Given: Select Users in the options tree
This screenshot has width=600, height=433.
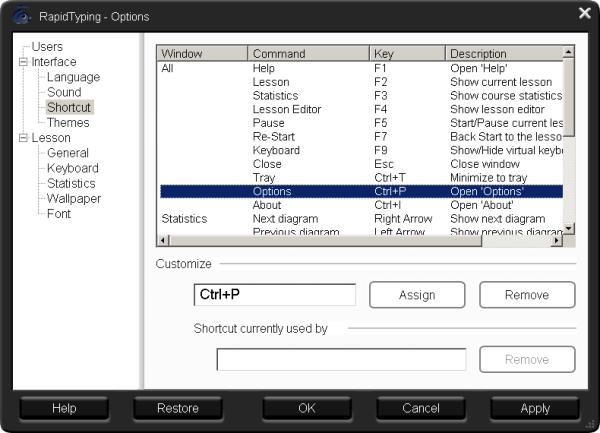Looking at the screenshot, I should coord(47,47).
